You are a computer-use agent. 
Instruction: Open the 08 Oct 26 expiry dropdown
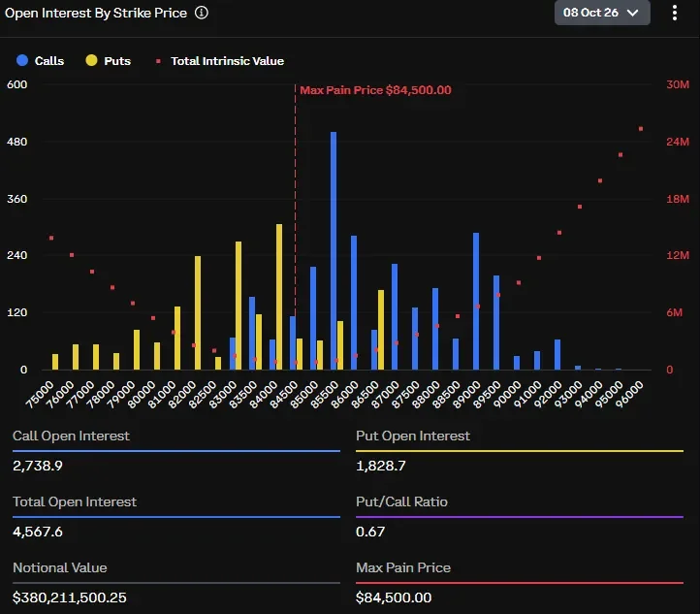(602, 13)
